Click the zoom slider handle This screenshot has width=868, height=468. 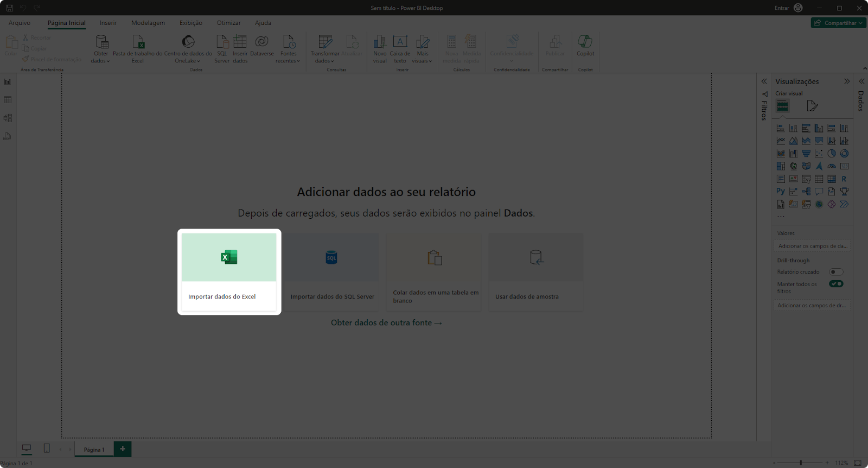pos(801,463)
